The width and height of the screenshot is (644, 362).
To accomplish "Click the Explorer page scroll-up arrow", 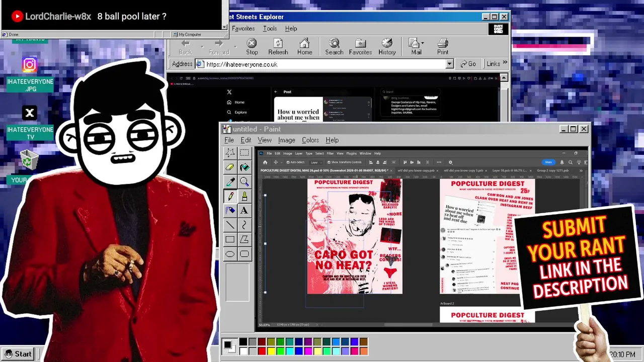I will (504, 78).
